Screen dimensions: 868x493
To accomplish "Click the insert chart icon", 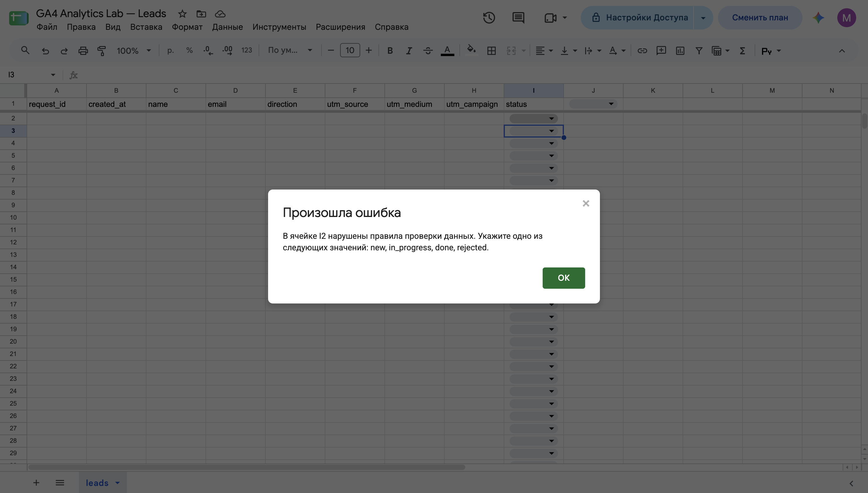I will coord(680,51).
